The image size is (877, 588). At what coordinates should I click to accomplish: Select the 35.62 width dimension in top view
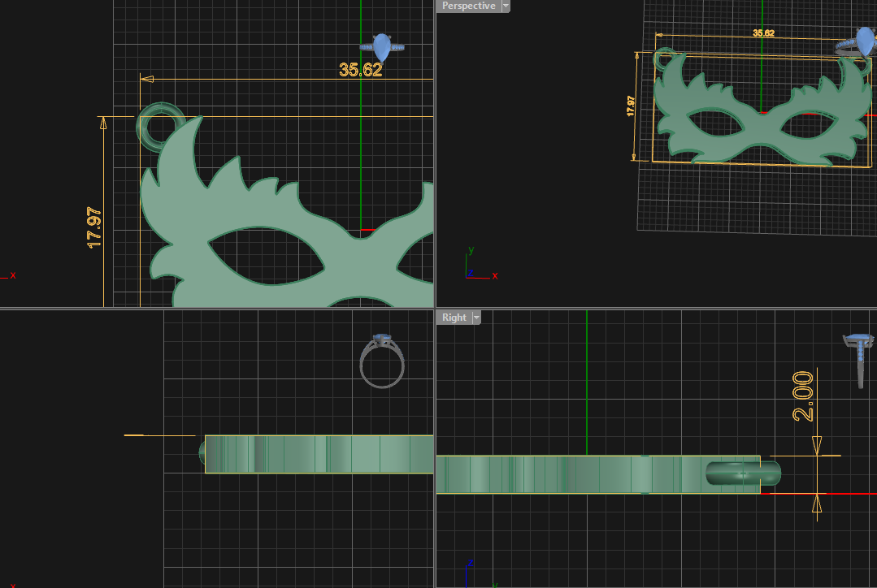tap(361, 70)
